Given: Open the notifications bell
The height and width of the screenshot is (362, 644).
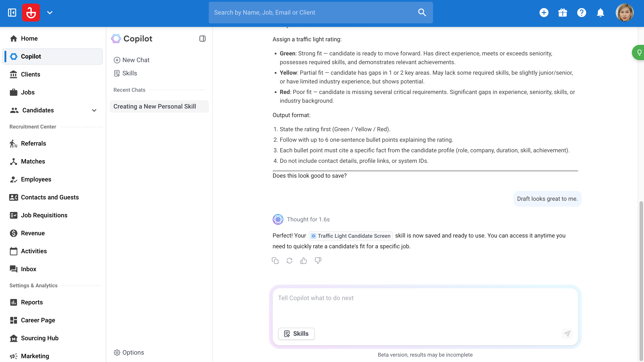Looking at the screenshot, I should click(x=600, y=13).
